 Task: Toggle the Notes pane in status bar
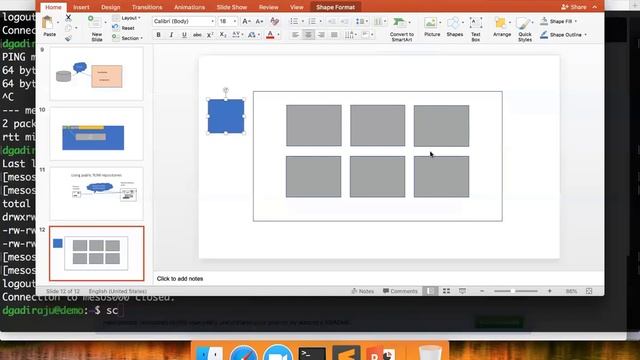pyautogui.click(x=362, y=291)
